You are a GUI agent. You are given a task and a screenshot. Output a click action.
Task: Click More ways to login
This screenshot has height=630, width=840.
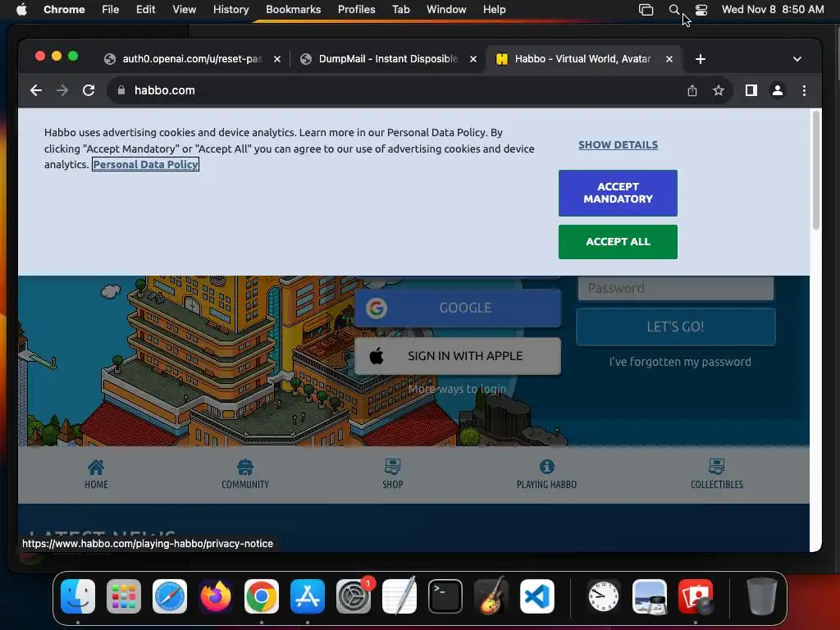pyautogui.click(x=457, y=389)
